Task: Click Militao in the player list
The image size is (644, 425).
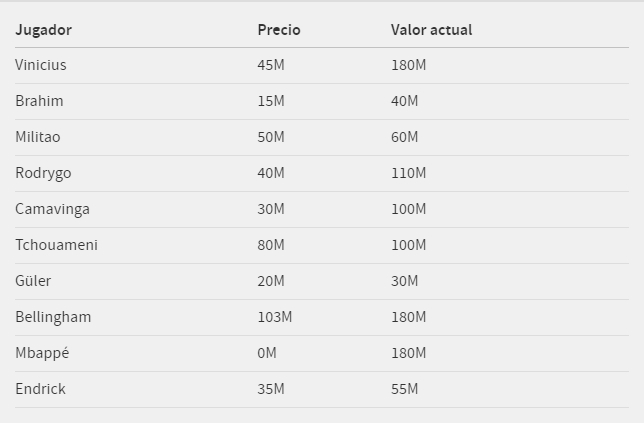Action: coord(38,137)
